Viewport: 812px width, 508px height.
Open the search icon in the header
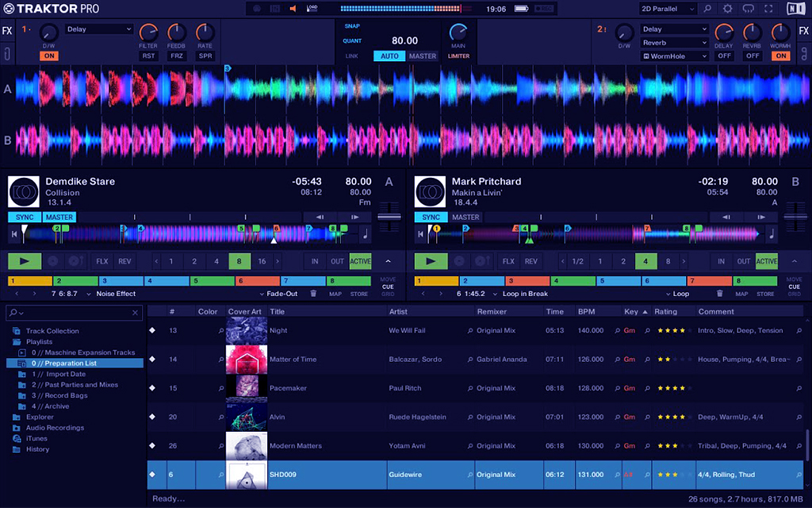[x=707, y=9]
